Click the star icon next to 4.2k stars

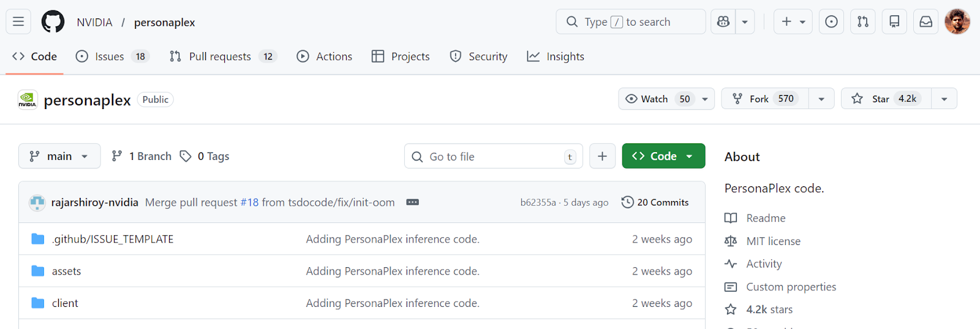[x=731, y=309]
